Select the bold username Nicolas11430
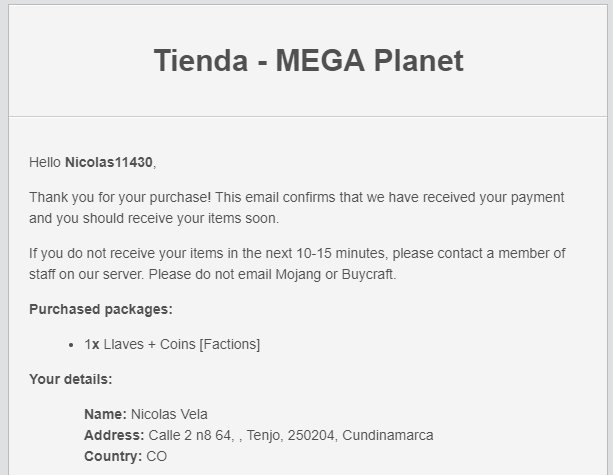Image resolution: width=613 pixels, height=475 pixels. (x=109, y=162)
